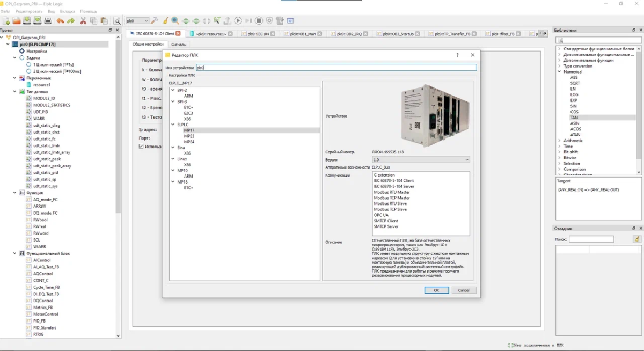Screen dimensions: 644x351
Task: Float the Библиотеки panel
Action: click(634, 31)
